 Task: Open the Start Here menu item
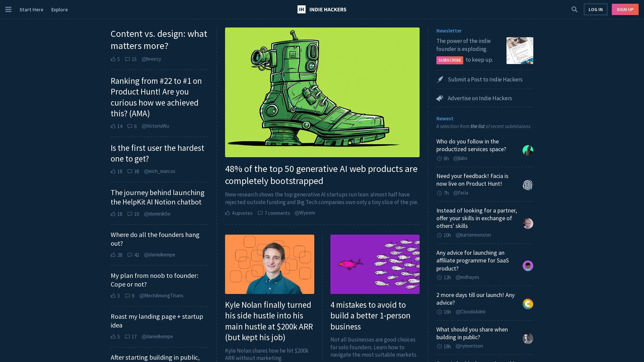pyautogui.click(x=31, y=9)
